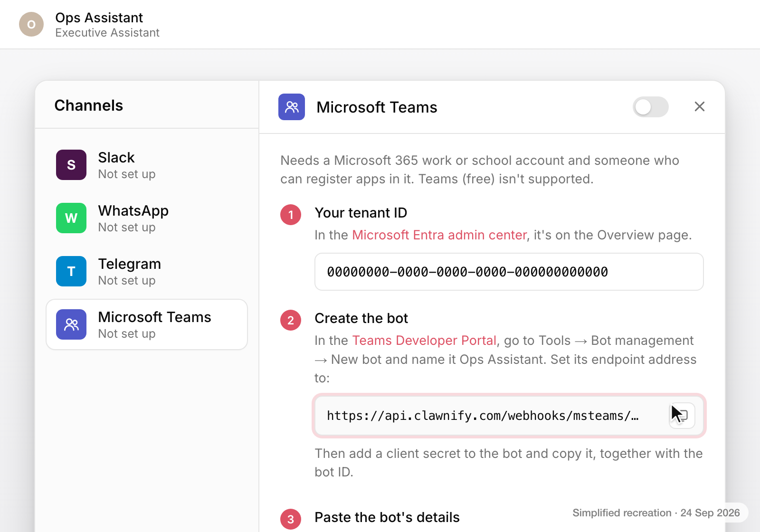Click the Channels heading
Screen dimensions: 760x532
[x=89, y=105]
